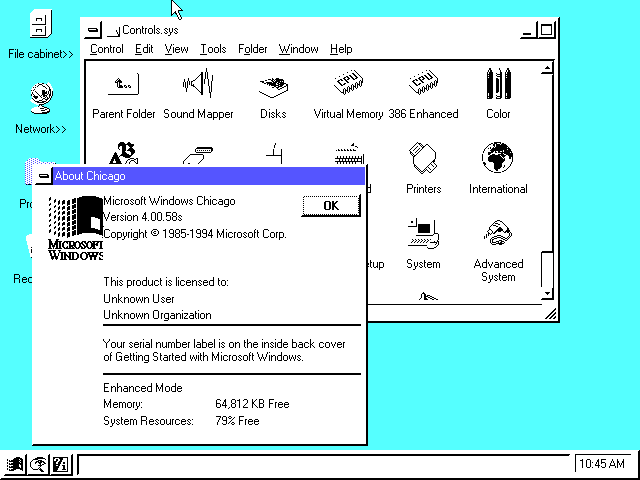Click the 'Unknown User' text
640x480 pixels.
click(139, 299)
